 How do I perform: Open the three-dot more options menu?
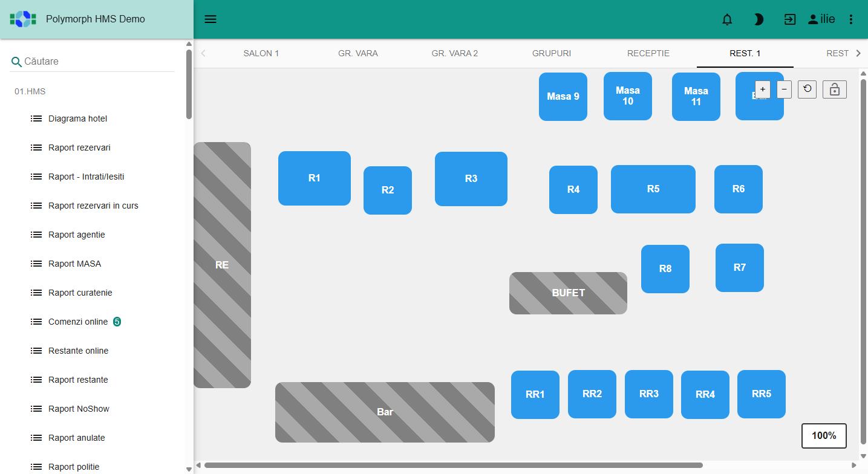tap(851, 19)
